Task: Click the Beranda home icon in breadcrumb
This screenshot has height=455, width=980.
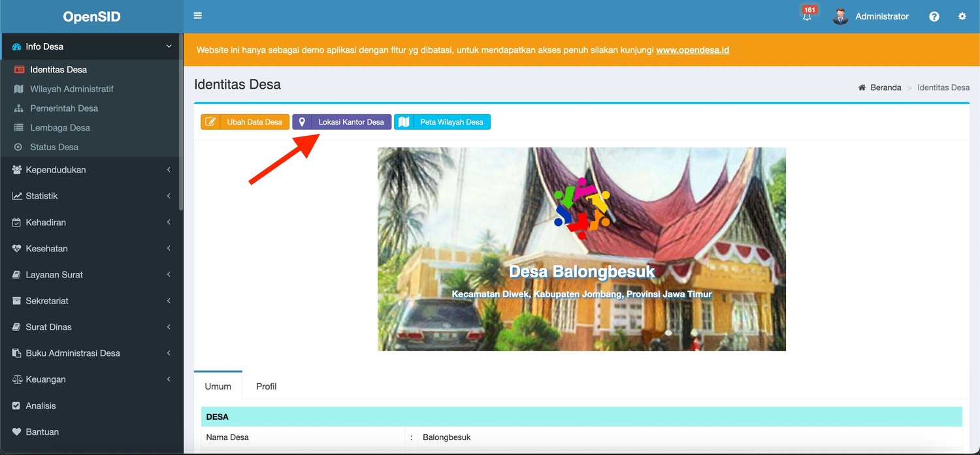Action: 862,87
